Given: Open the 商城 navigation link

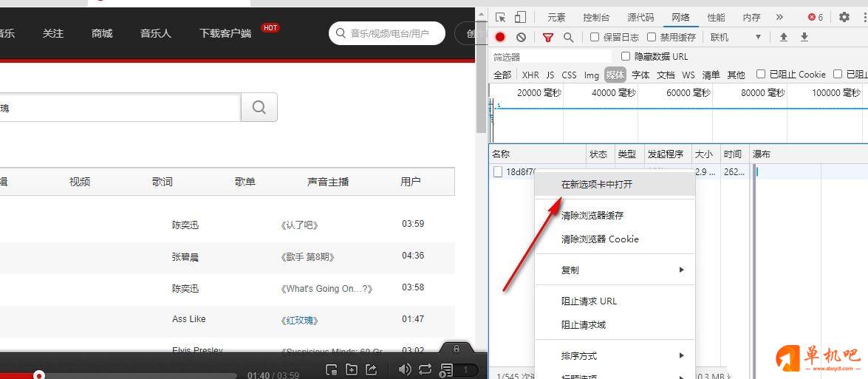Looking at the screenshot, I should click(102, 33).
